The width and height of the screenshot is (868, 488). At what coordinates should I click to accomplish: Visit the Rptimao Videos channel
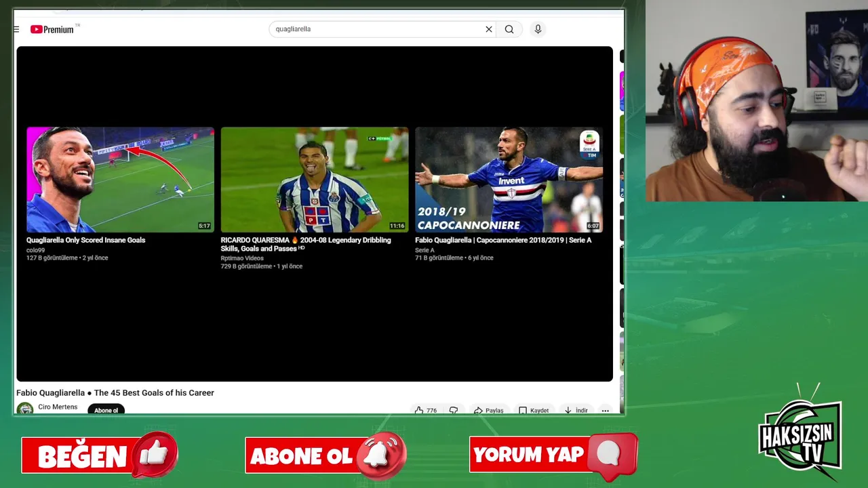click(x=242, y=258)
